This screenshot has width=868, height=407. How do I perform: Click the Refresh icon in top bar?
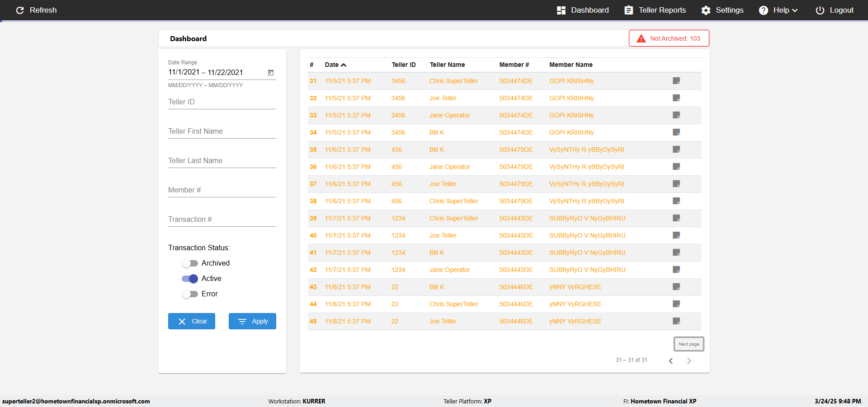tap(20, 10)
